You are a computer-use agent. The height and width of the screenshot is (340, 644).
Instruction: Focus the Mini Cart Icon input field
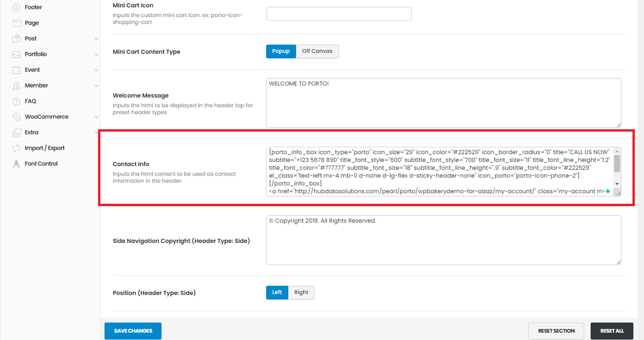pyautogui.click(x=339, y=14)
